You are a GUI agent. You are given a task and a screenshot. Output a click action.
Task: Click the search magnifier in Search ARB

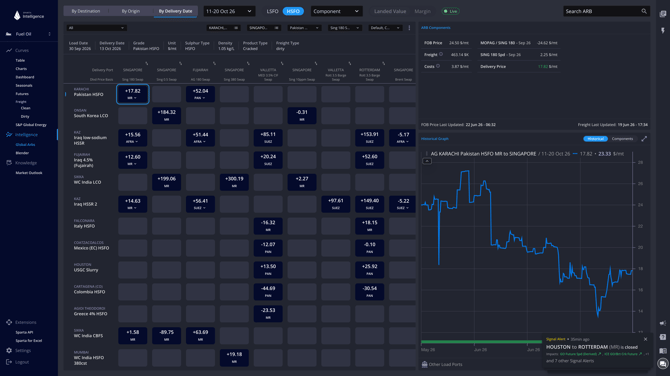pyautogui.click(x=644, y=11)
